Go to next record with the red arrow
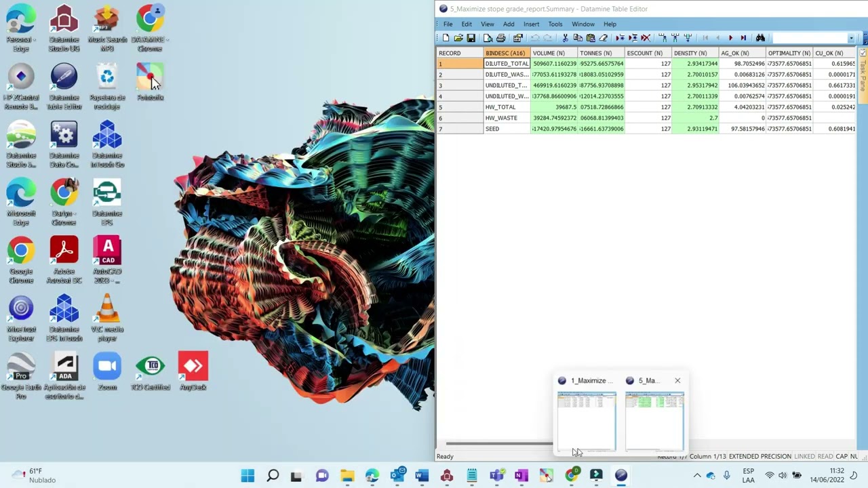 730,38
